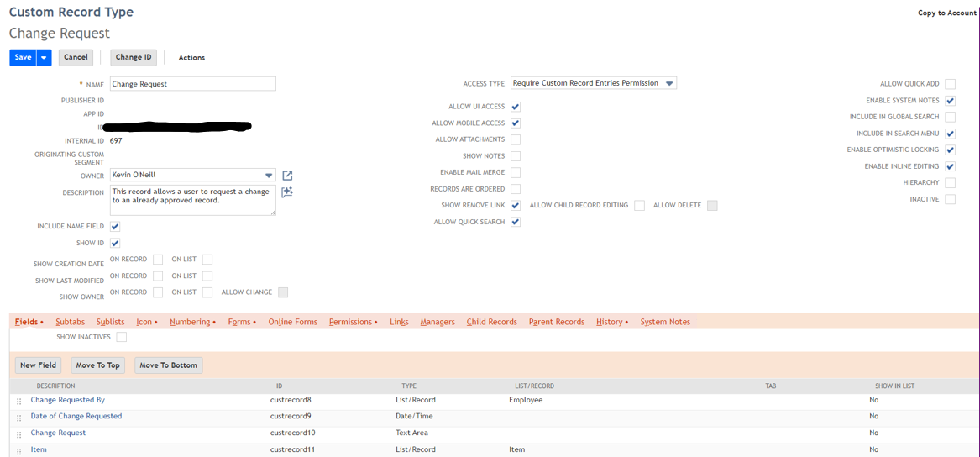This screenshot has height=457, width=980.
Task: Enable Show Owner On List checkbox
Action: tap(207, 292)
